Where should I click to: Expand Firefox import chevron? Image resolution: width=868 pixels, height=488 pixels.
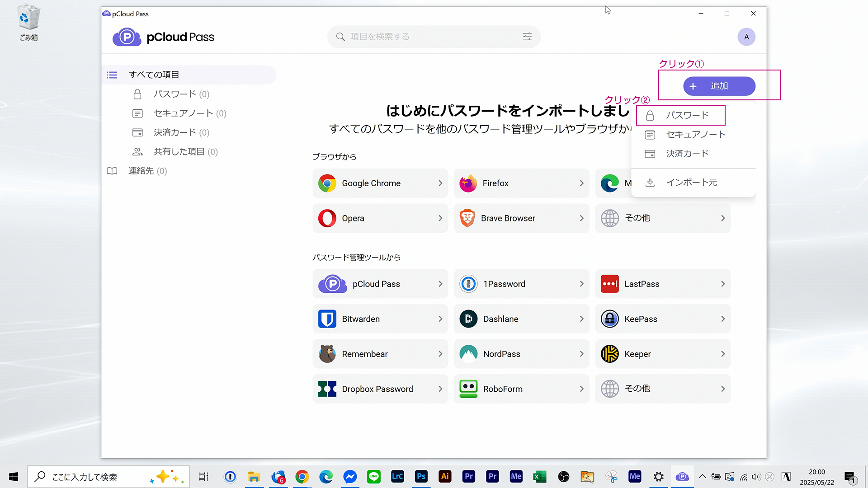click(x=581, y=183)
